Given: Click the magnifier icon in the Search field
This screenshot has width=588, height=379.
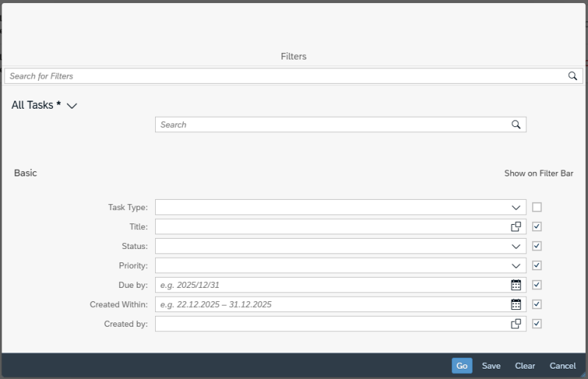Looking at the screenshot, I should 516,124.
